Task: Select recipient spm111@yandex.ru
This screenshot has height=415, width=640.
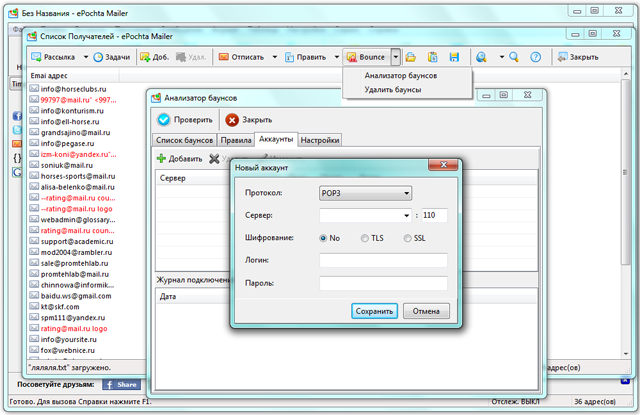Action: coord(73,317)
